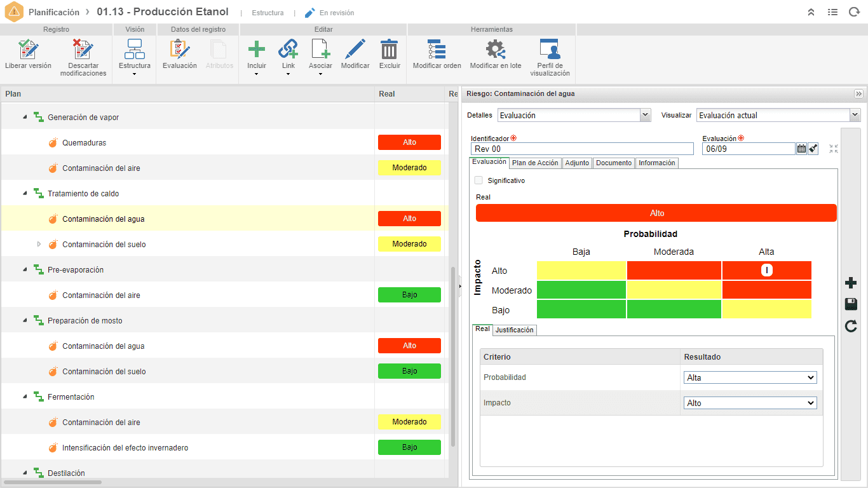The height and width of the screenshot is (488, 868).
Task: Click risk bomb icon beside Quemaduras
Action: (53, 143)
